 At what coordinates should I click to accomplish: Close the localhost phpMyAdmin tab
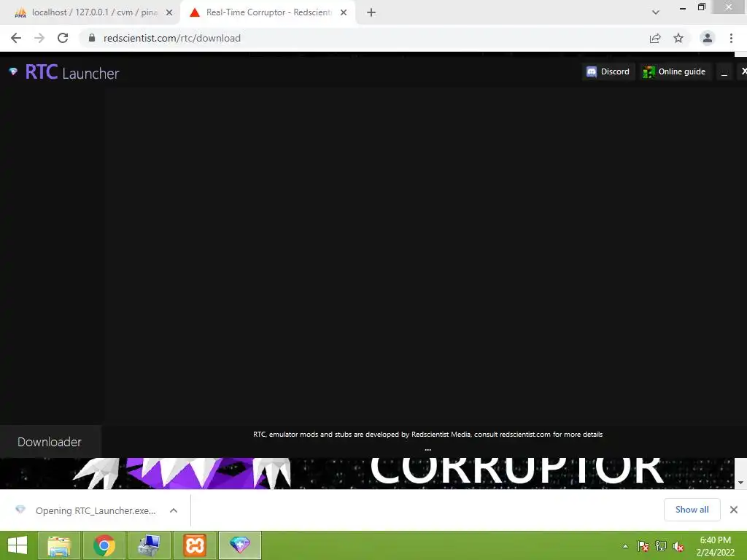tap(169, 12)
